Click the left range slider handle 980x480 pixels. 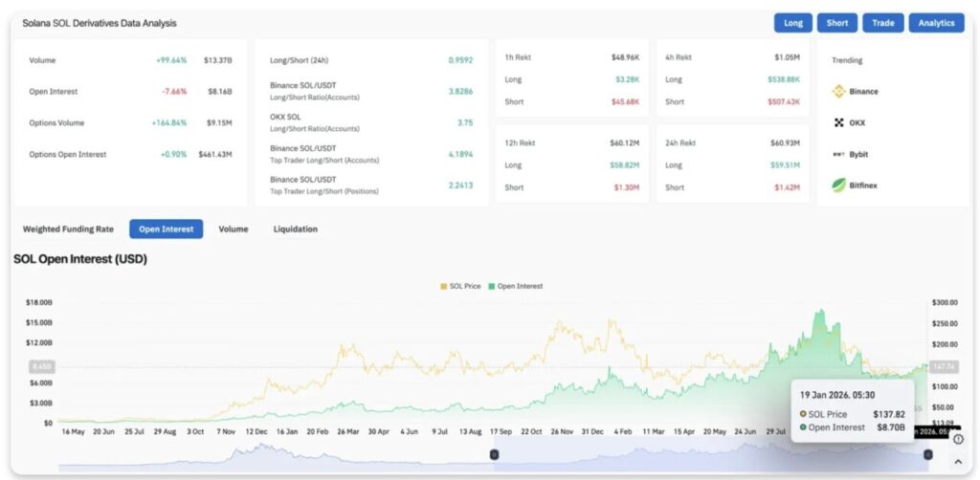click(494, 455)
